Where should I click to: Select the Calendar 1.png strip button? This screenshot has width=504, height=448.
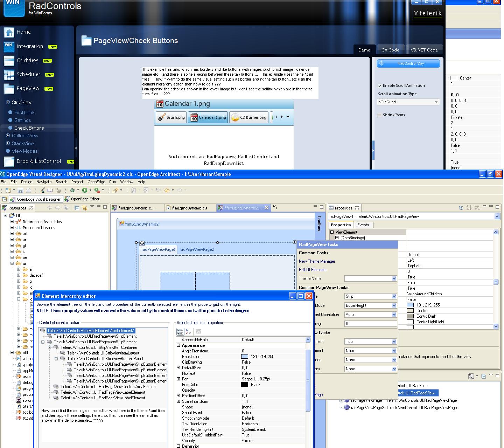pos(208,117)
